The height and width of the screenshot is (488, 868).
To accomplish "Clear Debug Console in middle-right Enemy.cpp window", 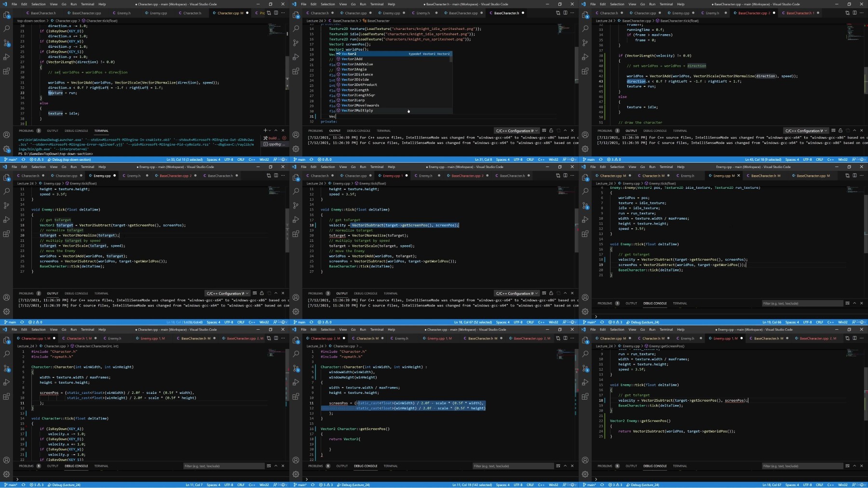I will tap(847, 303).
